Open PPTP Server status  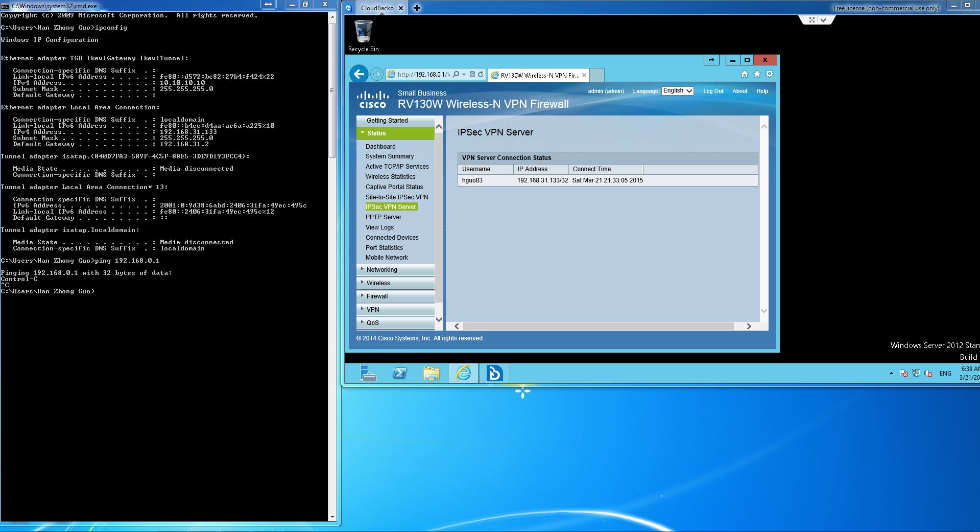pos(383,217)
